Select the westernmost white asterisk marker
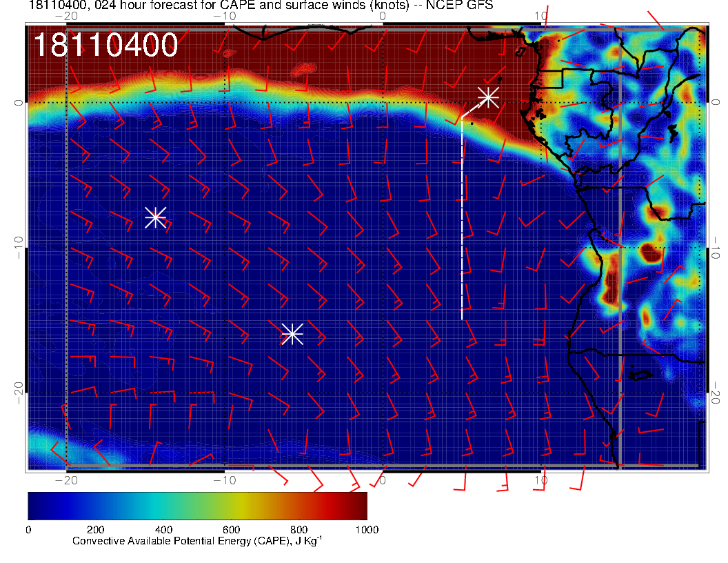The height and width of the screenshot is (563, 728). [155, 217]
